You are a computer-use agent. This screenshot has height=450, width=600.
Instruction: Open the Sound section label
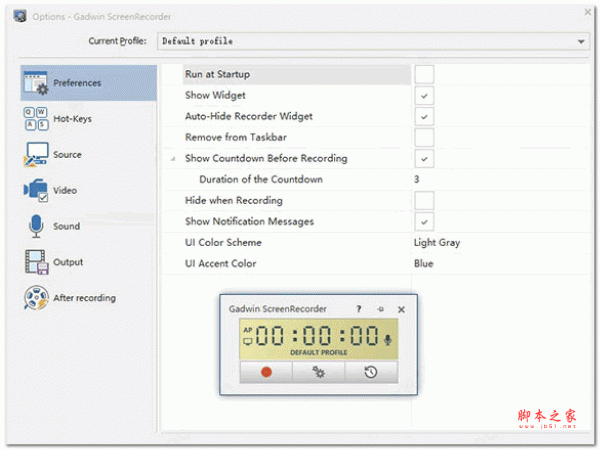[x=67, y=226]
